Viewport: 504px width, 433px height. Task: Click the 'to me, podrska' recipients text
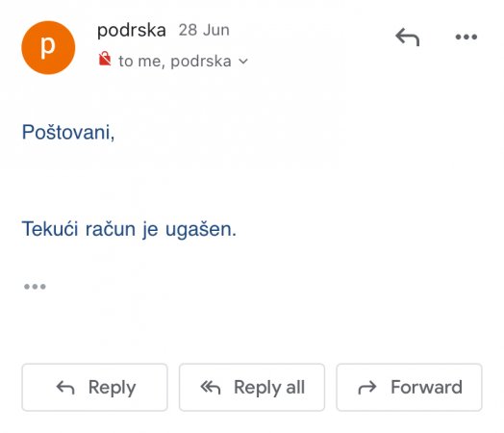click(x=175, y=61)
